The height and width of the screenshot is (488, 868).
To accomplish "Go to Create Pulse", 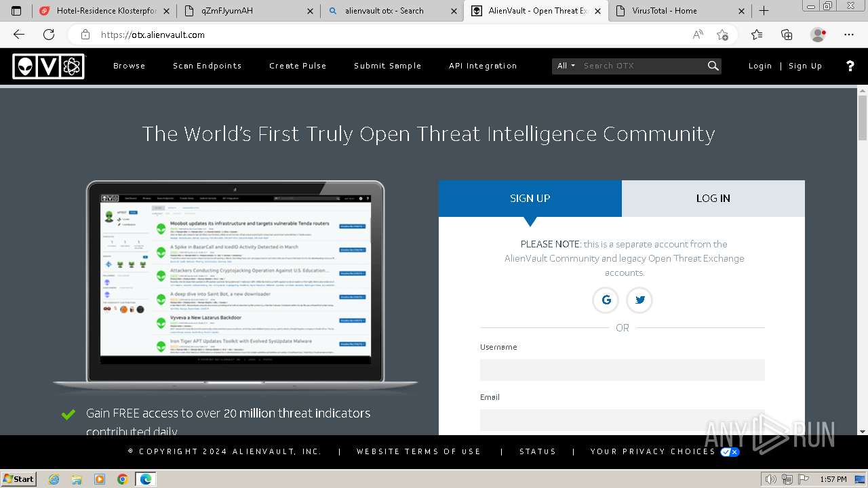I will 298,66.
